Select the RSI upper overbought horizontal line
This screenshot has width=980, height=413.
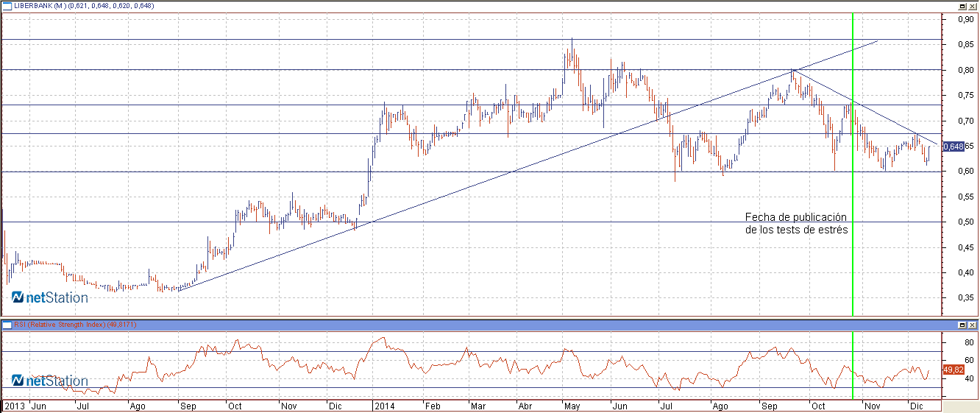click(x=471, y=351)
